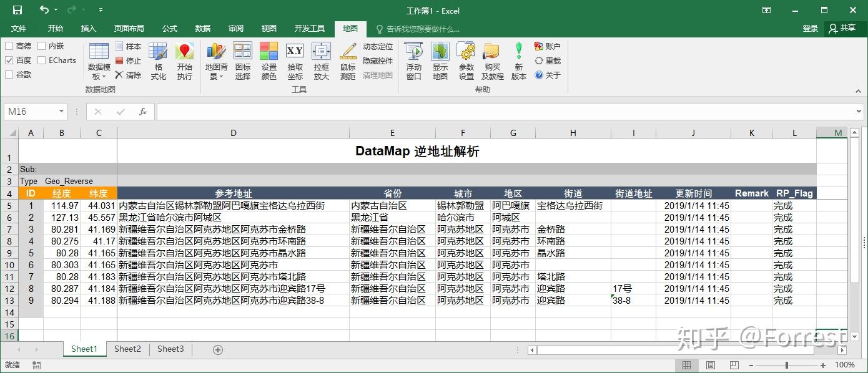Adjust the zoom slider in status bar

[x=787, y=365]
